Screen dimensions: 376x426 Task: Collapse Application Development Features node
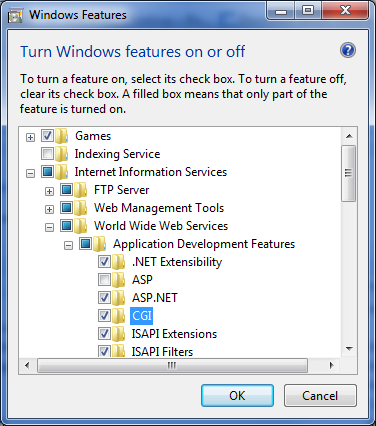[68, 246]
